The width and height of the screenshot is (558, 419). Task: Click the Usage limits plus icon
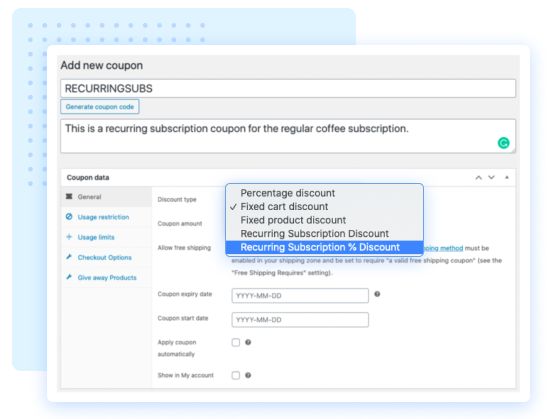(x=69, y=237)
